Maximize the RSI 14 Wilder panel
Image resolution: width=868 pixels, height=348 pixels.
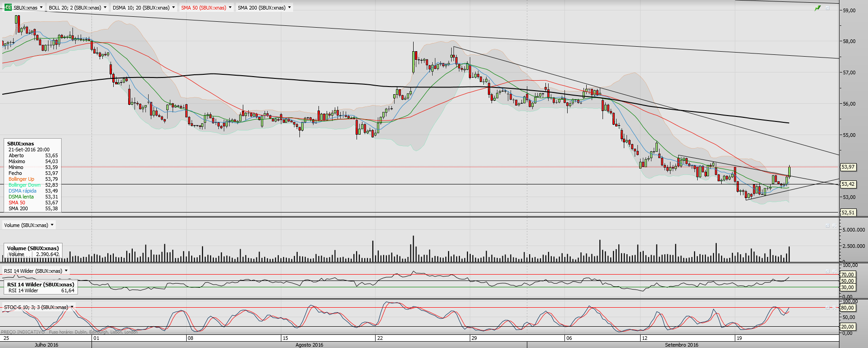827,271
